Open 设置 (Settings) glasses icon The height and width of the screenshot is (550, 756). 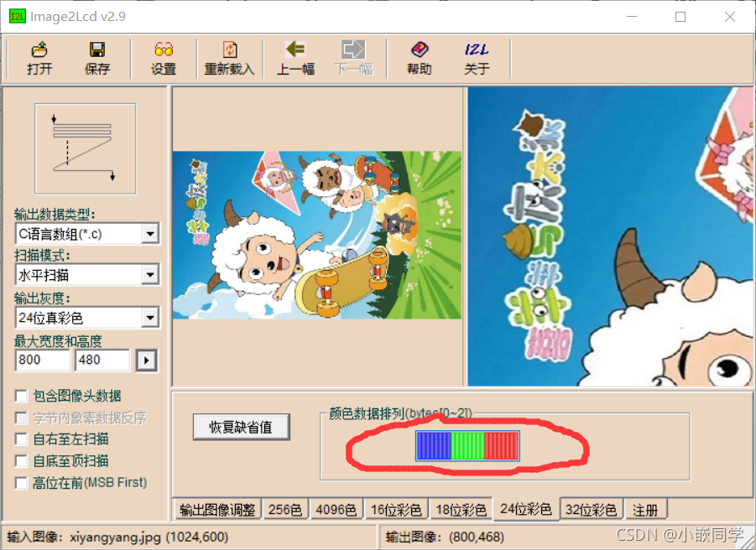(164, 49)
